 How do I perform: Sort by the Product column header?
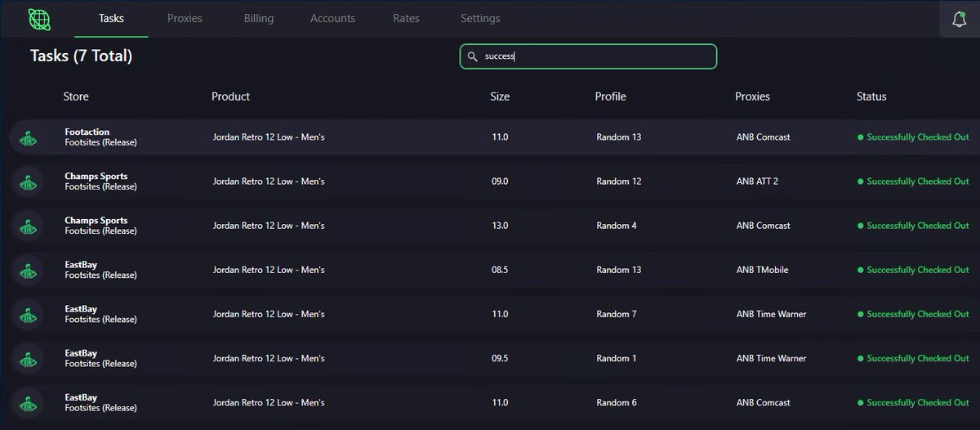pyautogui.click(x=230, y=96)
